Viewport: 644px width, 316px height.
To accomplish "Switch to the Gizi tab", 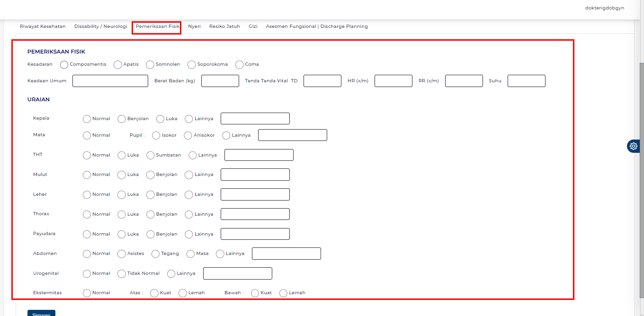I will [x=253, y=26].
